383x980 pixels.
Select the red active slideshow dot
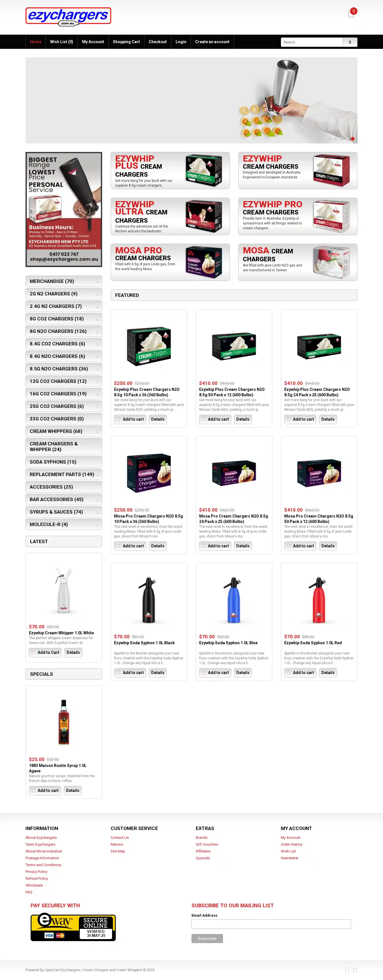tap(353, 139)
